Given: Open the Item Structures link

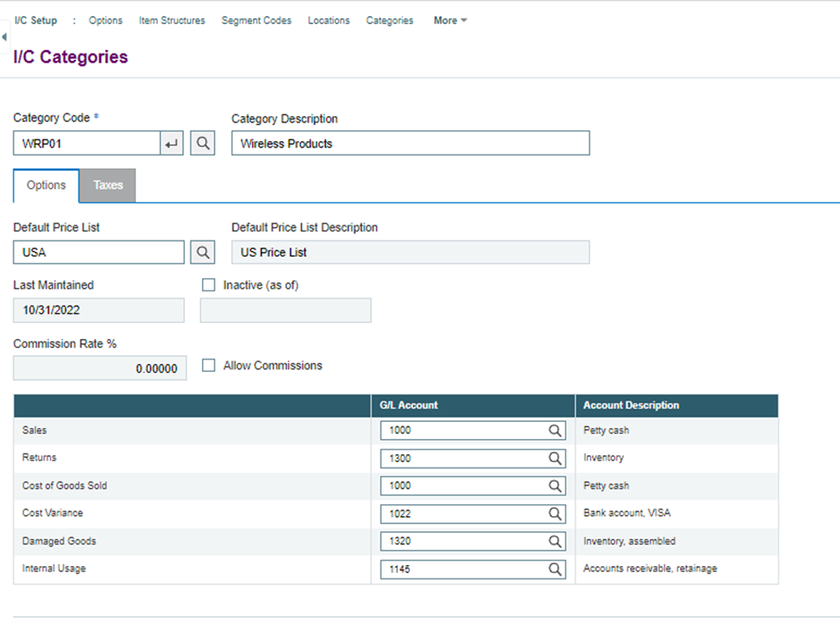Looking at the screenshot, I should point(172,21).
